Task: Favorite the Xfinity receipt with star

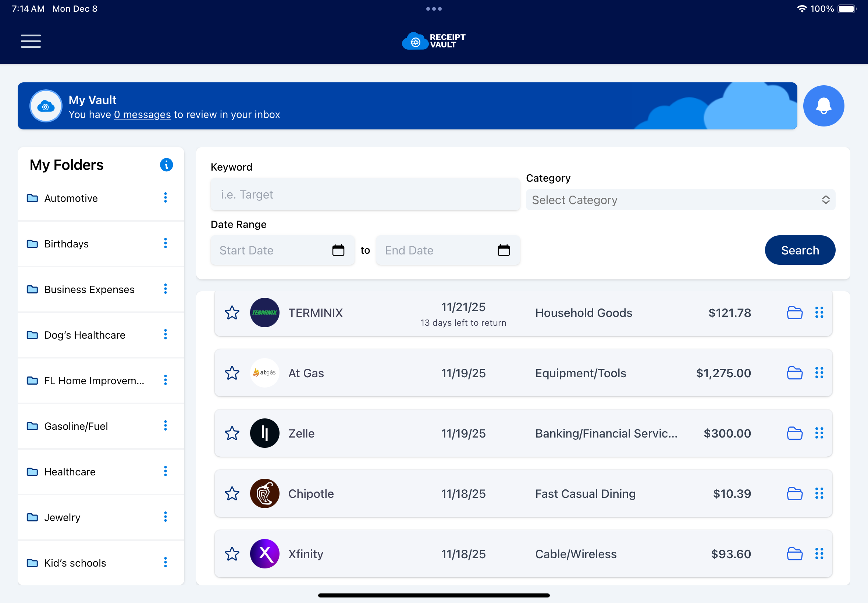Action: coord(232,554)
